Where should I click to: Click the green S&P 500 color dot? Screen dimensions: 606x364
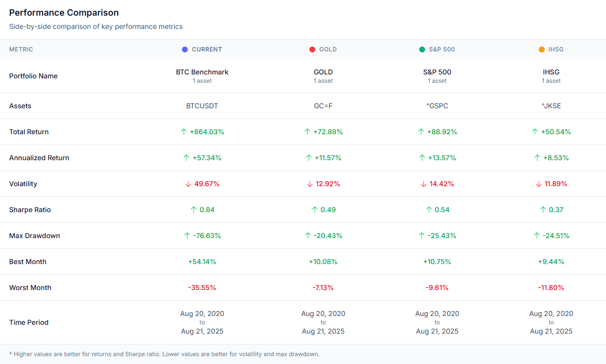[422, 49]
